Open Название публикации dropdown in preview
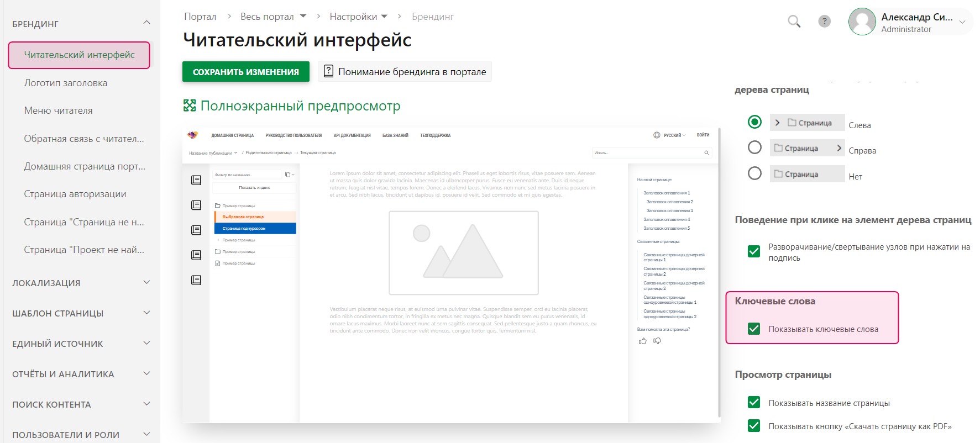This screenshot has width=980, height=443. pyautogui.click(x=213, y=153)
